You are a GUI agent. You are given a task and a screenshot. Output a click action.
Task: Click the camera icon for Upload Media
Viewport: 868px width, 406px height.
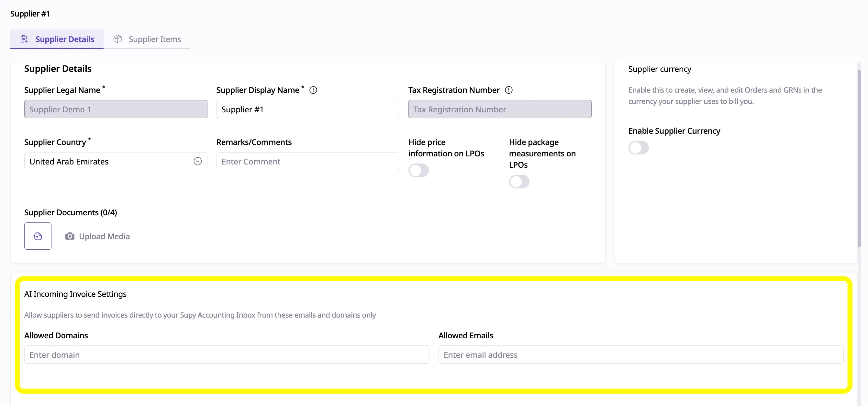pyautogui.click(x=70, y=236)
